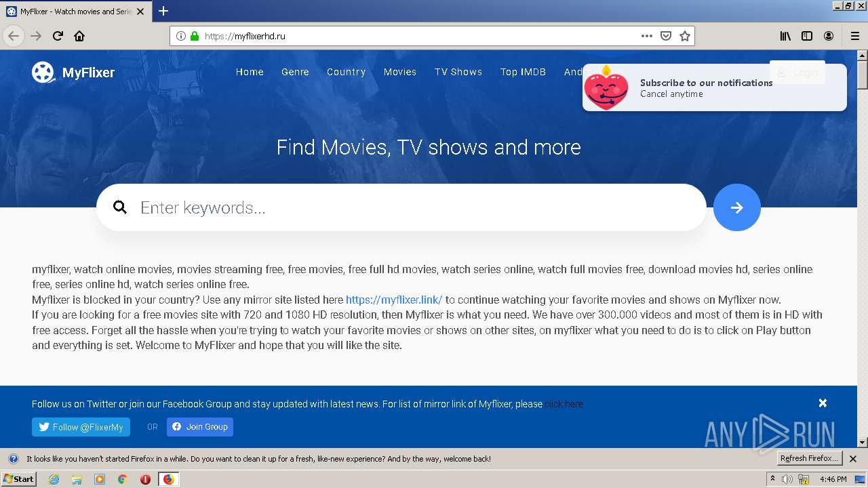Viewport: 868px width, 488px height.
Task: Toggle the sidebar view icon
Action: pyautogui.click(x=807, y=36)
